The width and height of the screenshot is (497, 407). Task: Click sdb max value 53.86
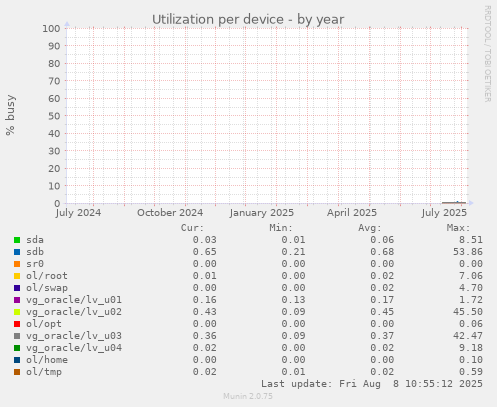[468, 252]
